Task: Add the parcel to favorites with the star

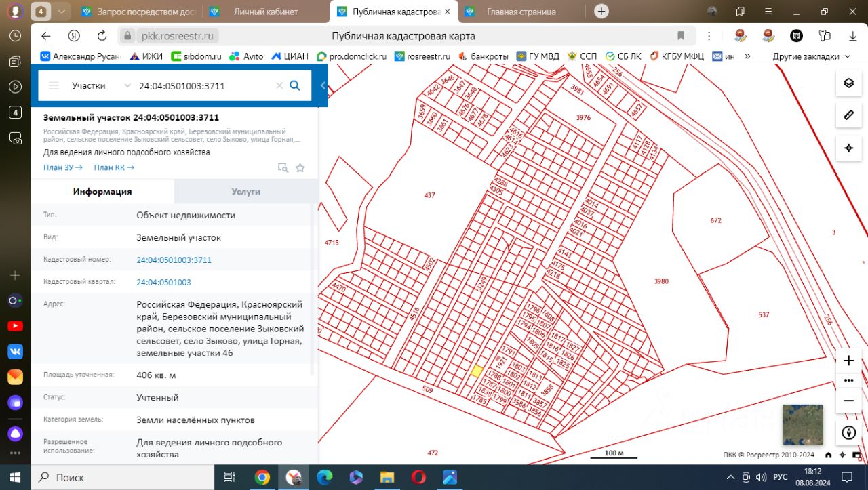Action: [x=300, y=168]
